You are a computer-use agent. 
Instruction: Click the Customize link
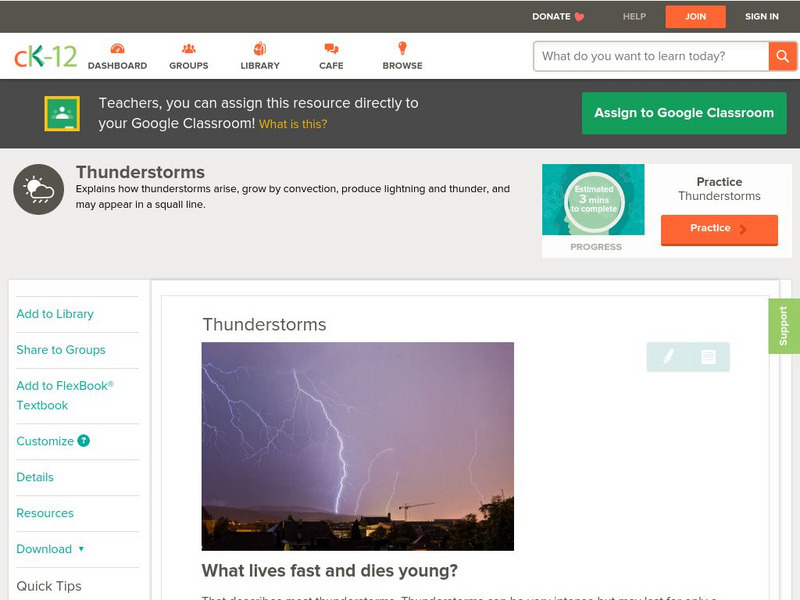click(45, 441)
